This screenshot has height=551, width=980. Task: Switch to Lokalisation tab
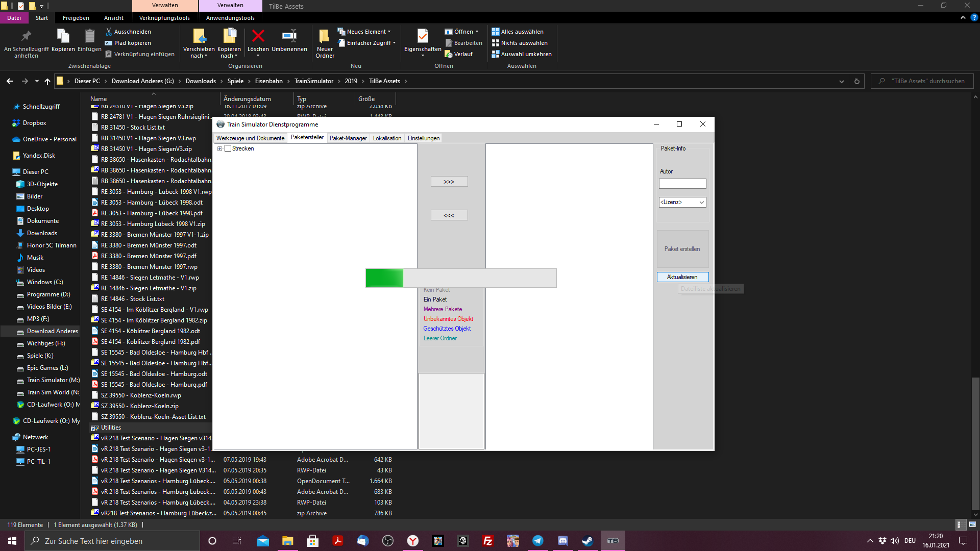387,138
